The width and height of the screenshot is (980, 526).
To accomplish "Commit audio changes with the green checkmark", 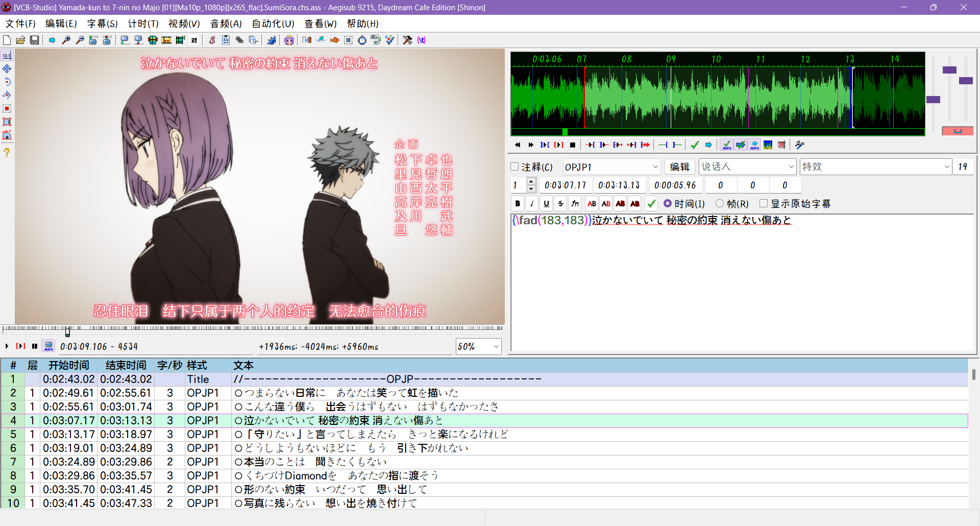I will click(x=695, y=145).
